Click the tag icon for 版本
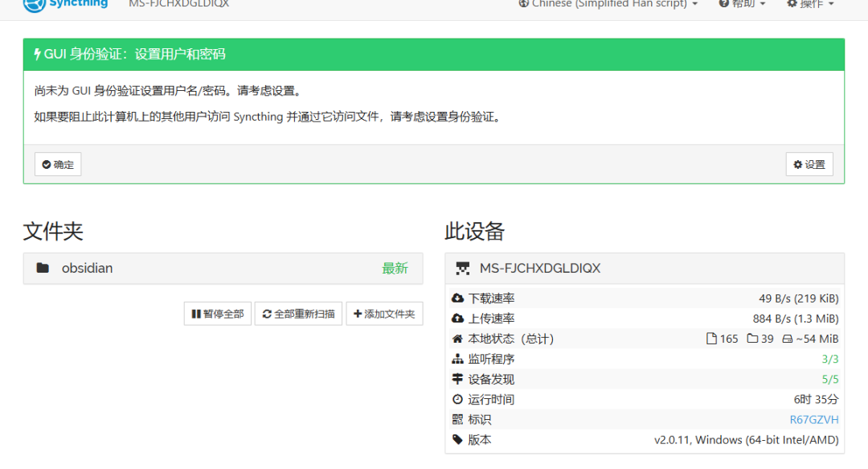 [x=457, y=439]
